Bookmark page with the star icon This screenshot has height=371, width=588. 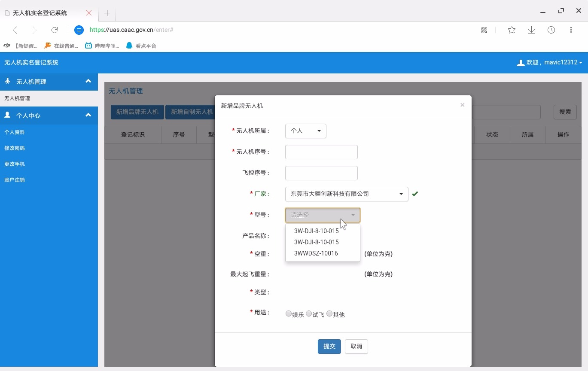[512, 30]
